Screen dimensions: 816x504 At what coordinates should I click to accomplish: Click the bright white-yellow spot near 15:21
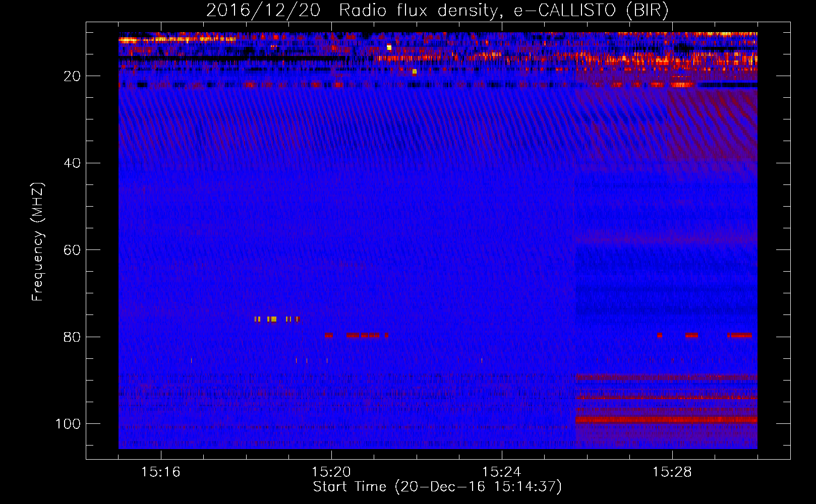[x=389, y=47]
